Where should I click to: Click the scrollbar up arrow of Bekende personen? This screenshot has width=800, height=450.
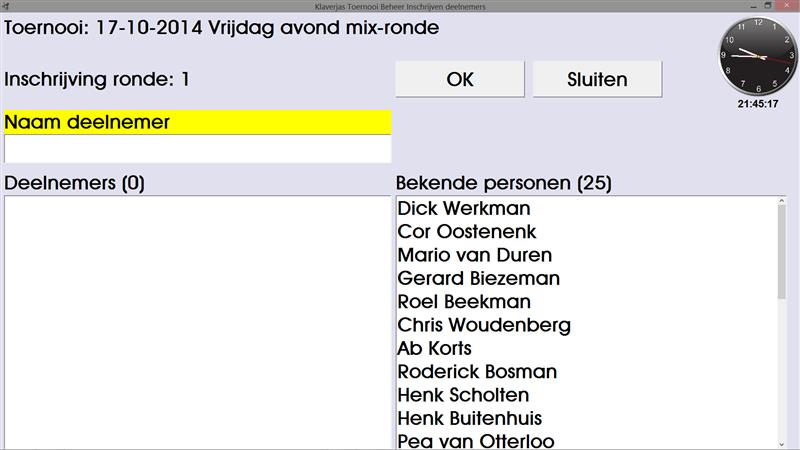(x=781, y=204)
